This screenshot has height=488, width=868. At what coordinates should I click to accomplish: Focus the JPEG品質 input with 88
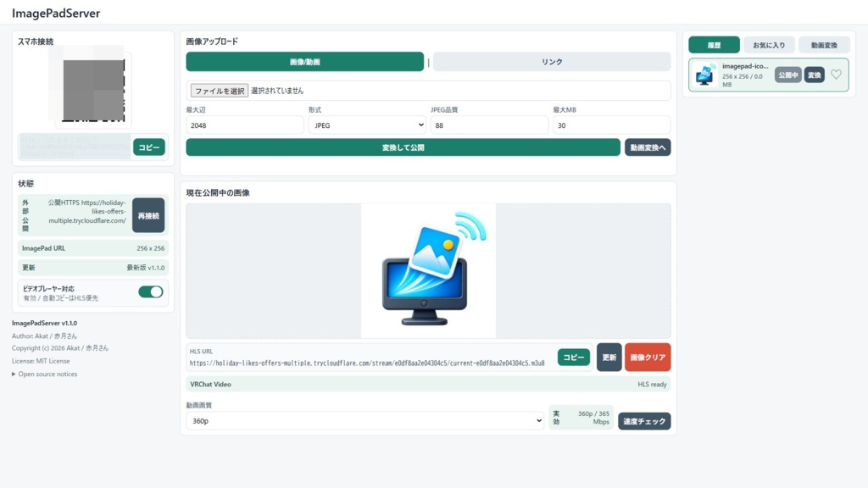pos(489,125)
